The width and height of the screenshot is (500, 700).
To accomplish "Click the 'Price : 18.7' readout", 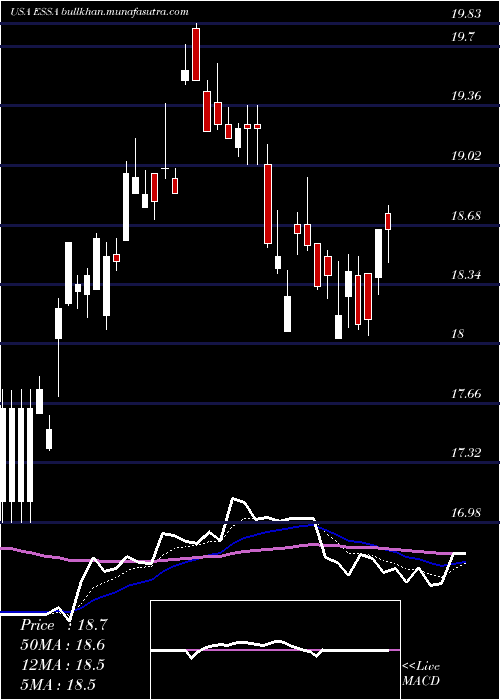I will (63, 625).
